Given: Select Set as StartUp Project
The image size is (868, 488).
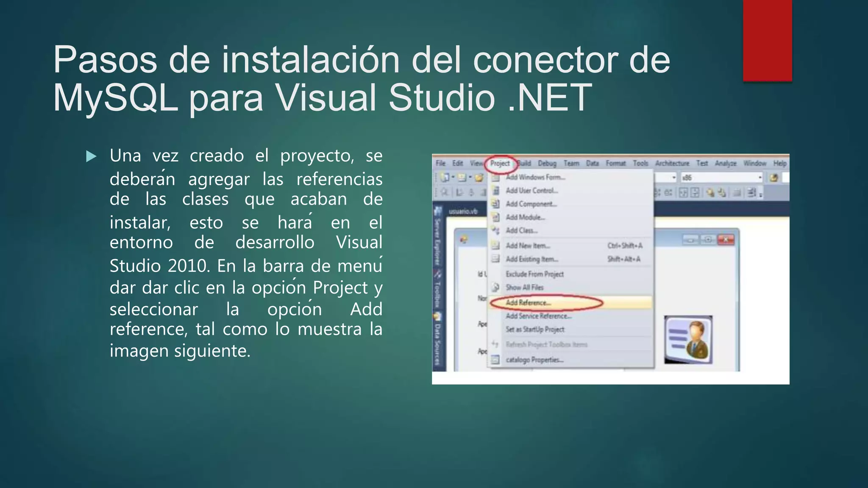Looking at the screenshot, I should (570, 329).
